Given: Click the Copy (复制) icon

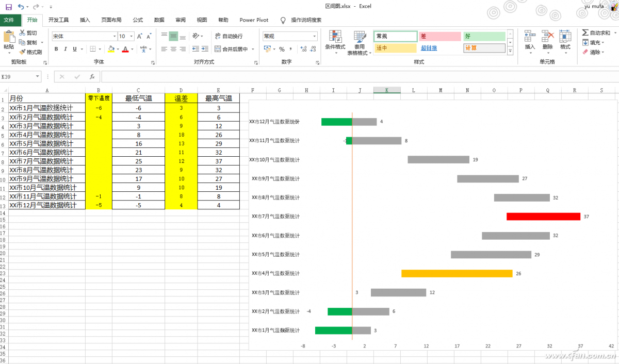Looking at the screenshot, I should pyautogui.click(x=23, y=42).
